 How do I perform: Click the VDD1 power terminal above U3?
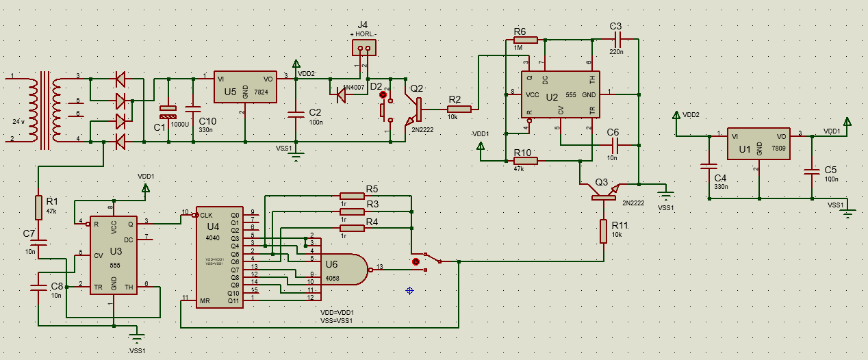(145, 188)
